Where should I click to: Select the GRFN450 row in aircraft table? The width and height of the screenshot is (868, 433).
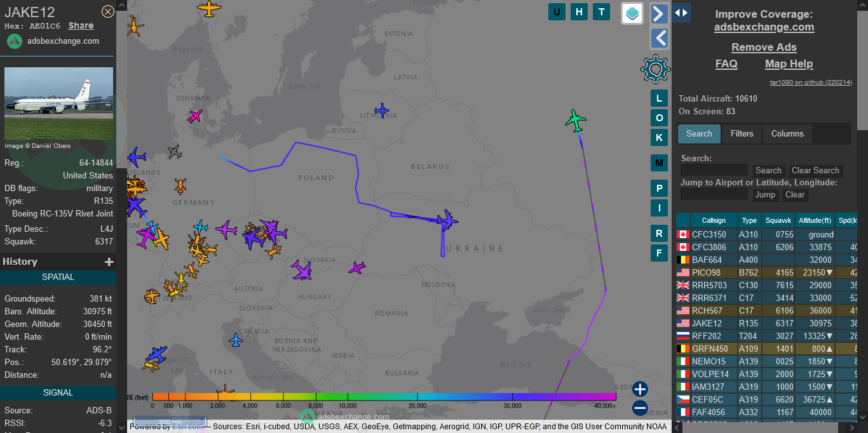[x=767, y=349]
